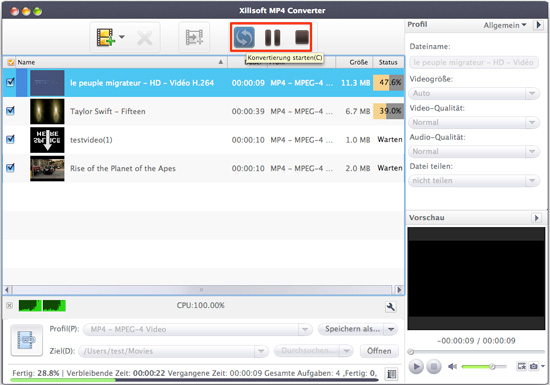
Task: Open the Video-Qualität Normal dropdown
Action: tap(474, 122)
